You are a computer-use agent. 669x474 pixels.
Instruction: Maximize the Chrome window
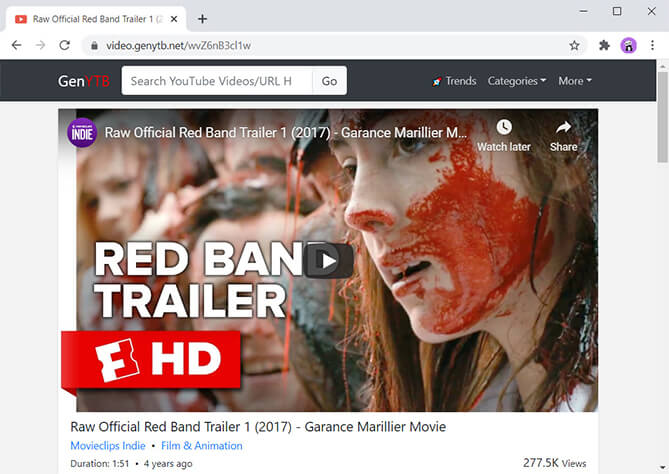coord(617,12)
